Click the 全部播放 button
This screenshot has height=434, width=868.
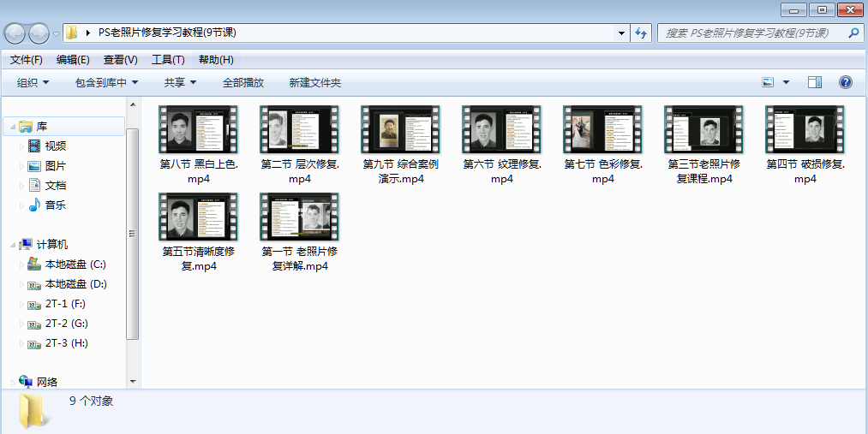click(243, 82)
